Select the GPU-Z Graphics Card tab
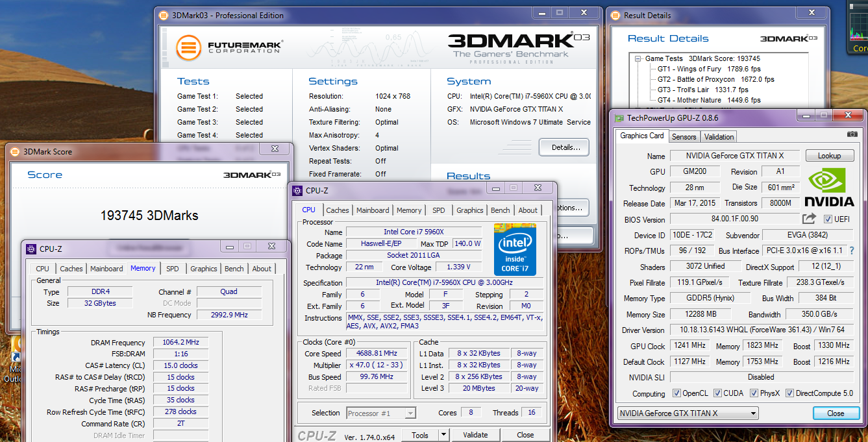 tap(642, 136)
